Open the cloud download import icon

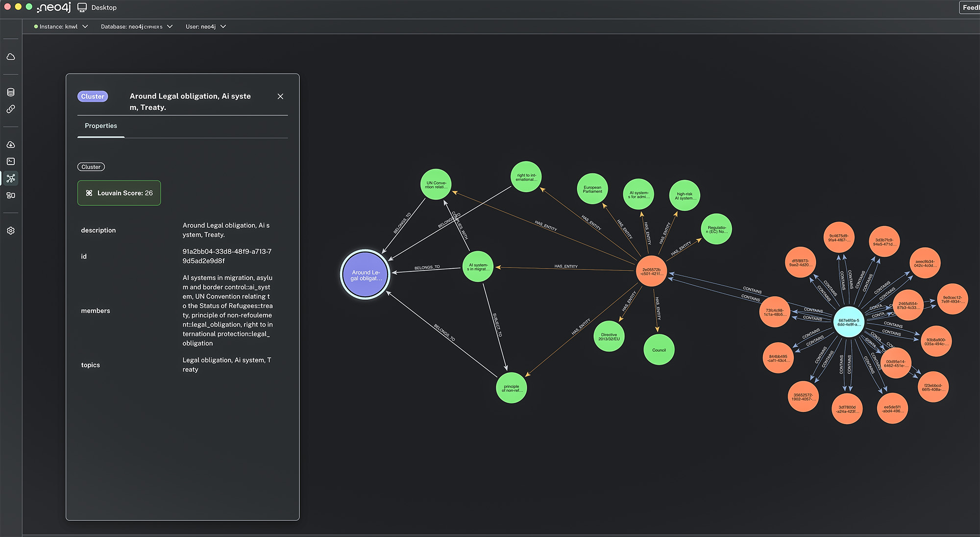[11, 145]
